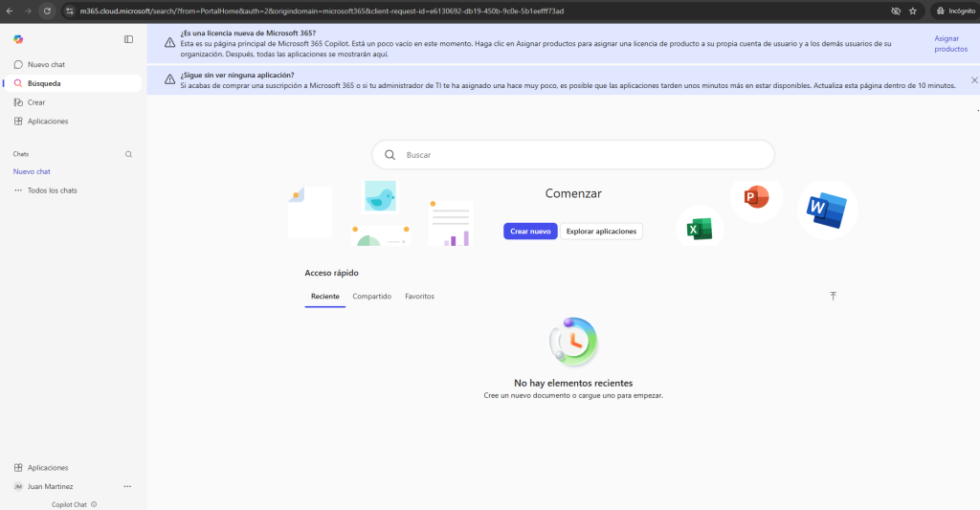
Task: Open the PowerPoint app icon
Action: 756,198
